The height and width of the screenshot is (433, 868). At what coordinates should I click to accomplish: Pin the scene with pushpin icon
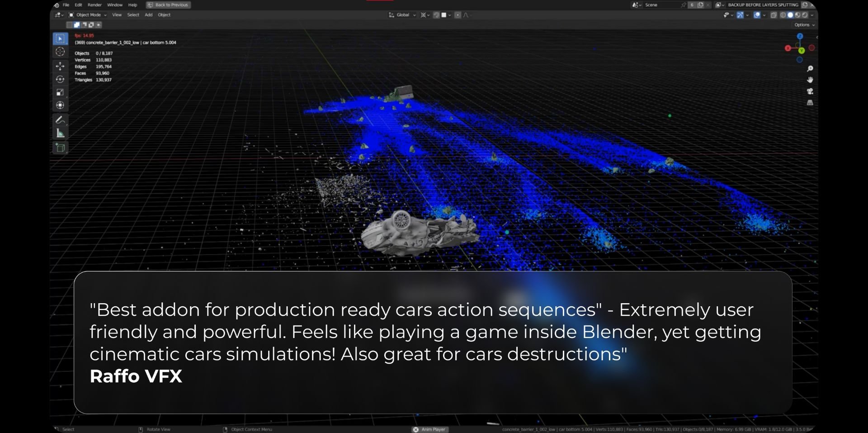[683, 5]
